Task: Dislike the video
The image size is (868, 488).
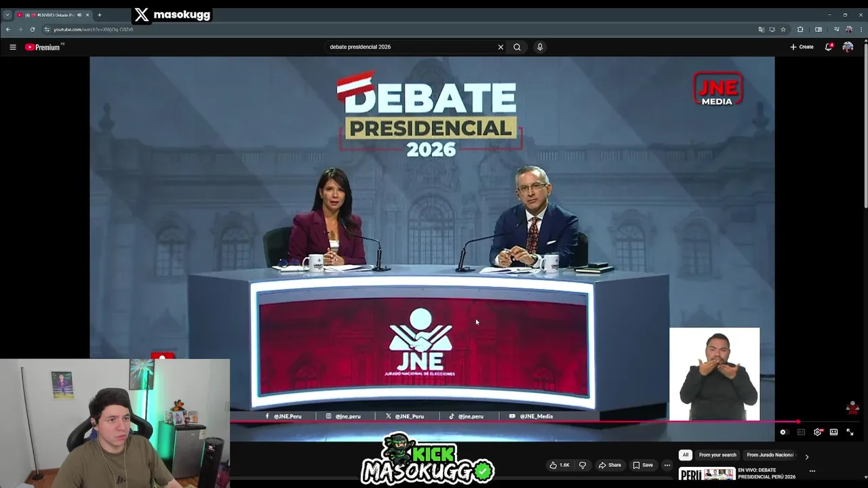Action: [582, 465]
